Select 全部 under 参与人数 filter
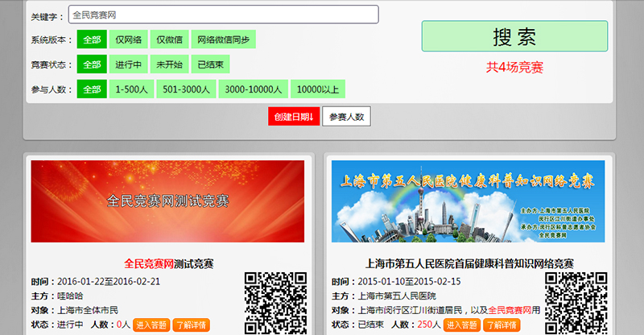644x335 pixels. pos(92,89)
